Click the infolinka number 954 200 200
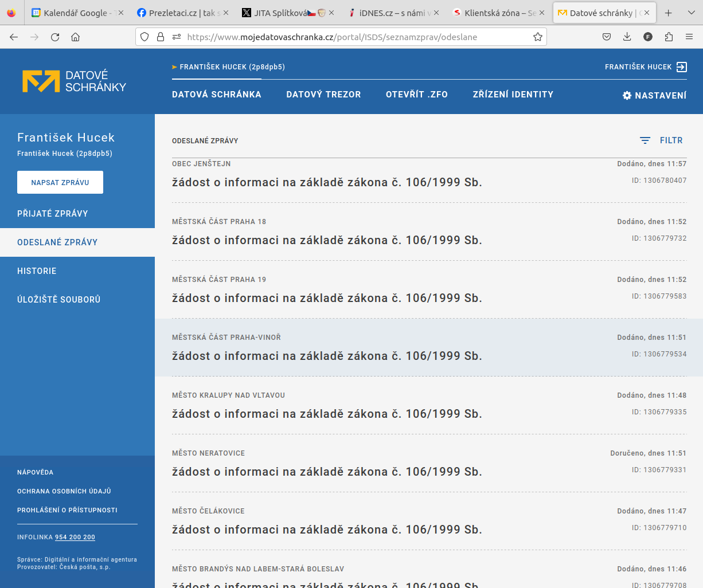Viewport: 703px width, 588px height. [x=75, y=537]
